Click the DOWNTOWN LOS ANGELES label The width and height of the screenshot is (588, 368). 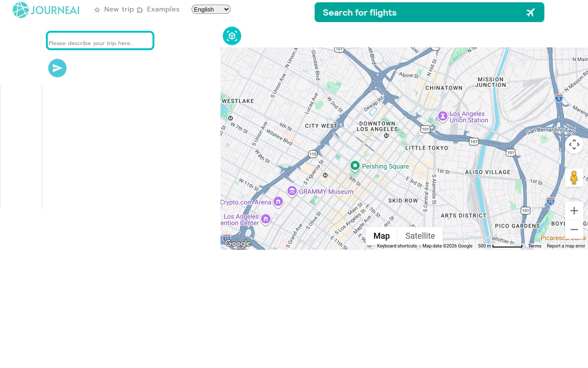click(377, 126)
